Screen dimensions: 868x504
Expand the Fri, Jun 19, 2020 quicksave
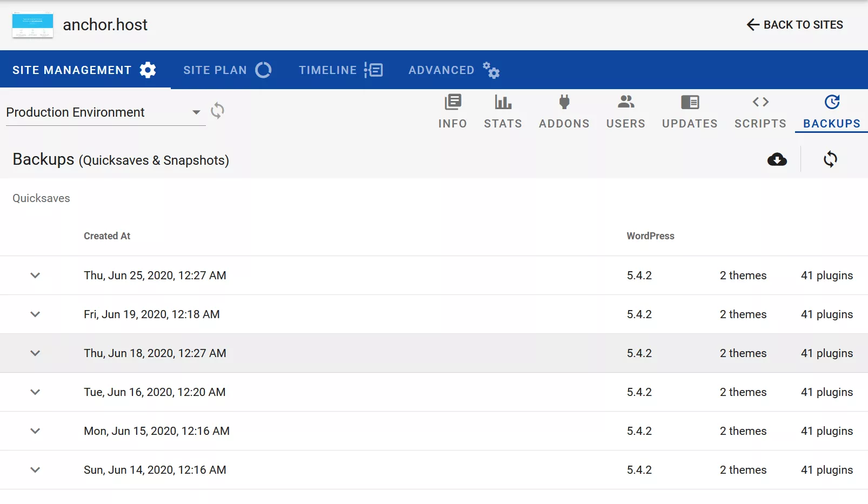click(35, 314)
